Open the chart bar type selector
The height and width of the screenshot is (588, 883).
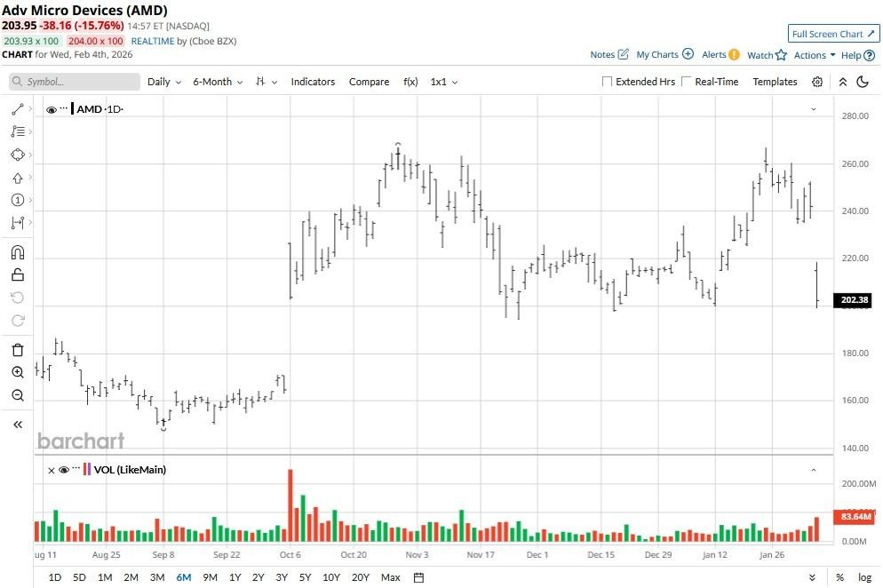(x=266, y=82)
